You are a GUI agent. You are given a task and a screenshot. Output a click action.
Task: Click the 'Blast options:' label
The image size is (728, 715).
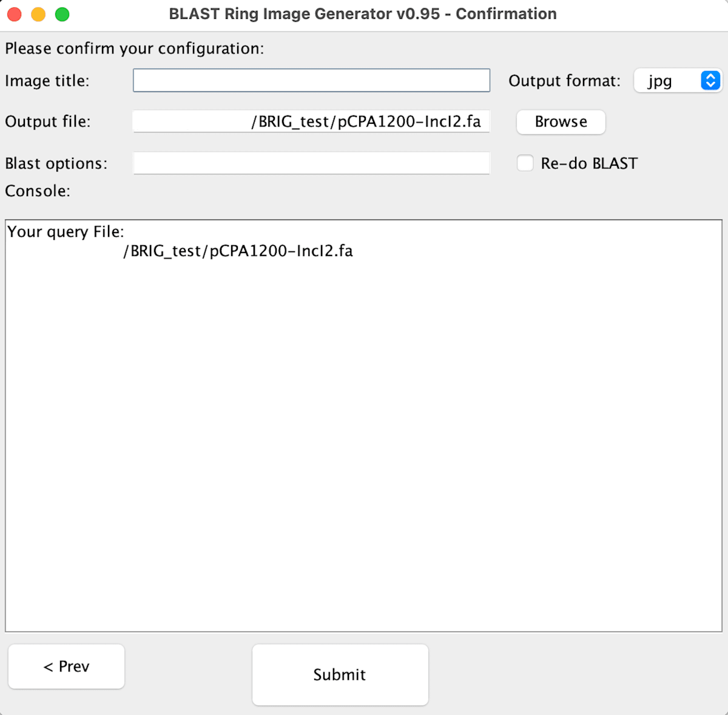56,163
